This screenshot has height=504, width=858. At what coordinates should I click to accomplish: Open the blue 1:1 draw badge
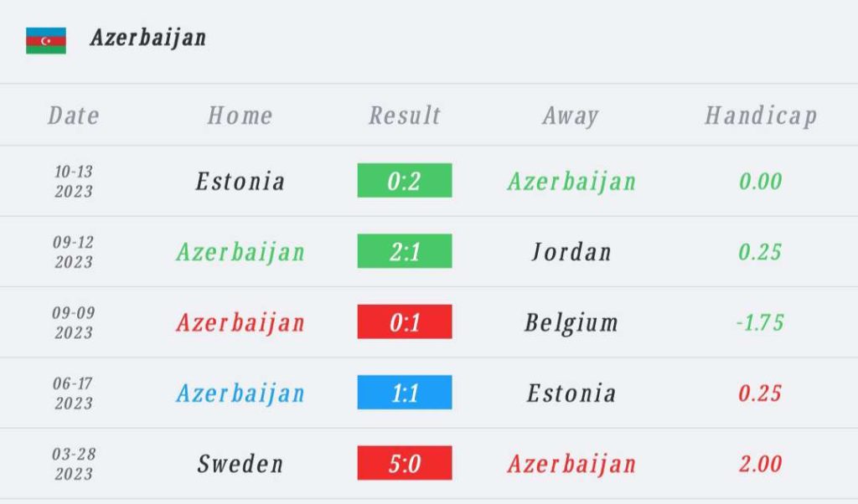pyautogui.click(x=405, y=392)
